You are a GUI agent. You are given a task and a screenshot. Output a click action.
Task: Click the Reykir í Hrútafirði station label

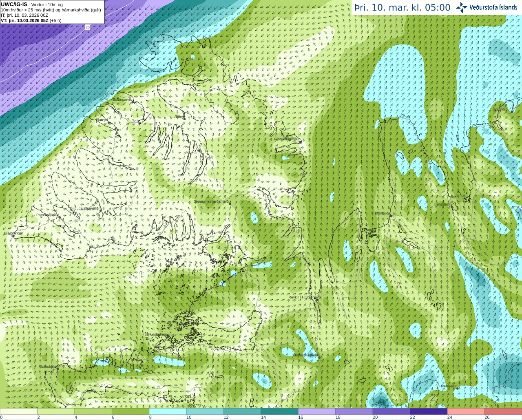tap(303, 297)
